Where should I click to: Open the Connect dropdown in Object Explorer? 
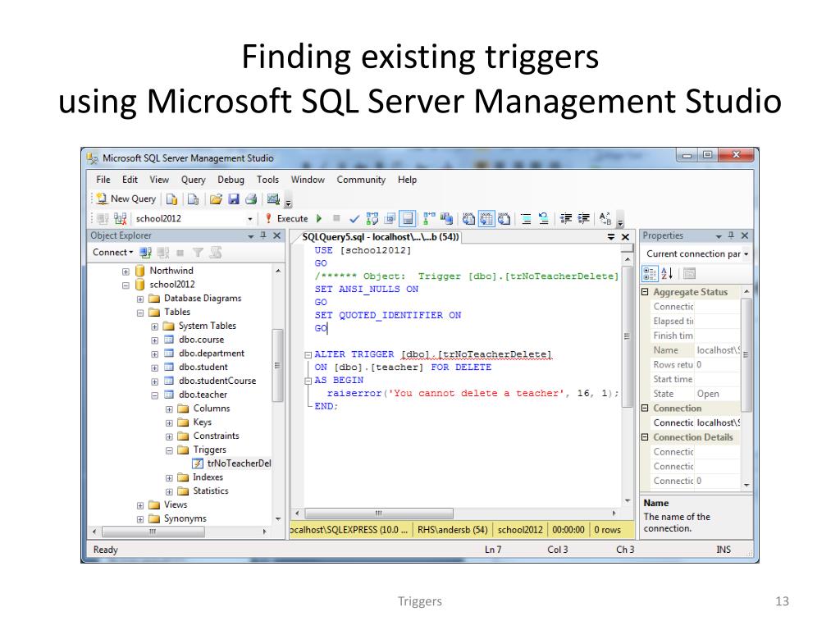112,253
